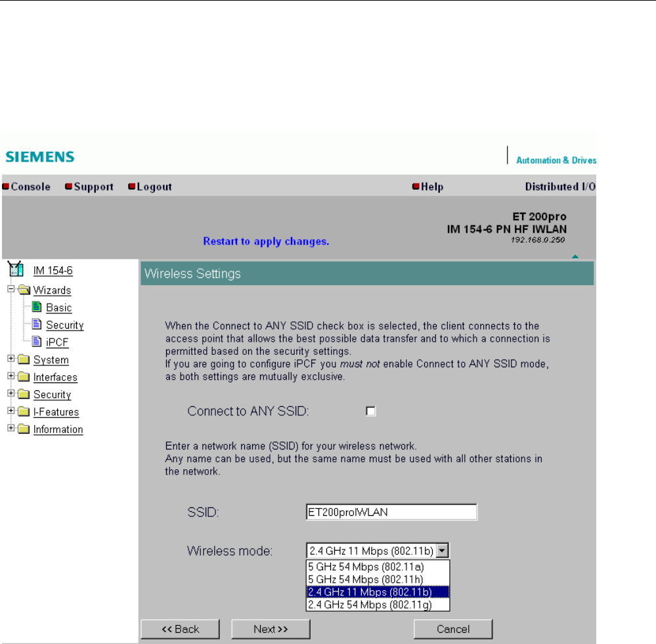Click into the SSID text field
The image size is (656, 644).
click(391, 512)
